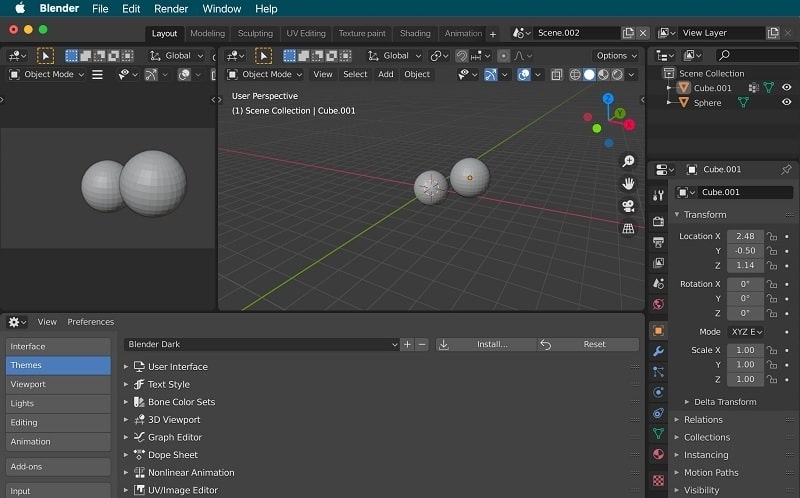Toggle show overlays in the main viewport
Viewport: 800px width, 498px height.
click(523, 74)
